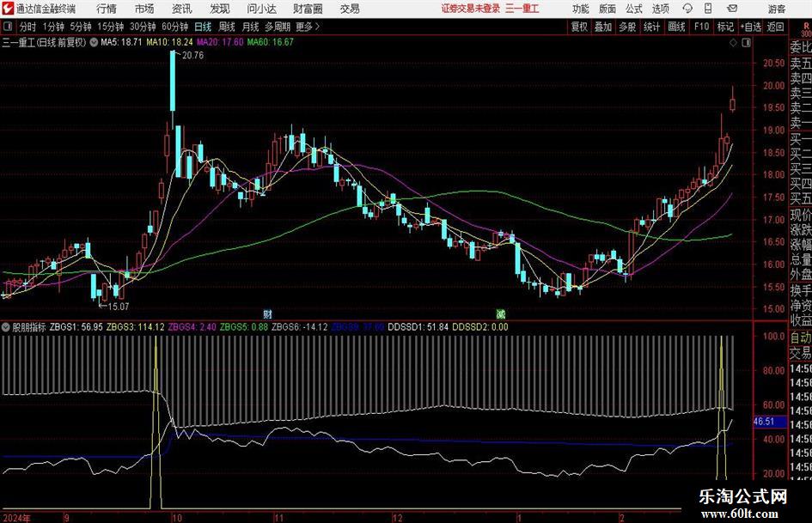Switch to 分时 intraday chart tab

(x=27, y=27)
